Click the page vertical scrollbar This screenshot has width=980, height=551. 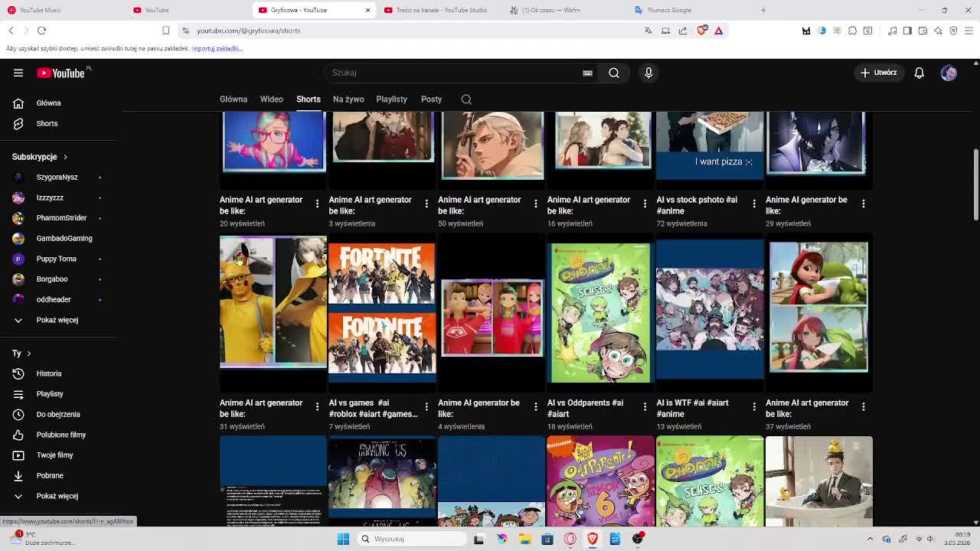click(x=975, y=176)
